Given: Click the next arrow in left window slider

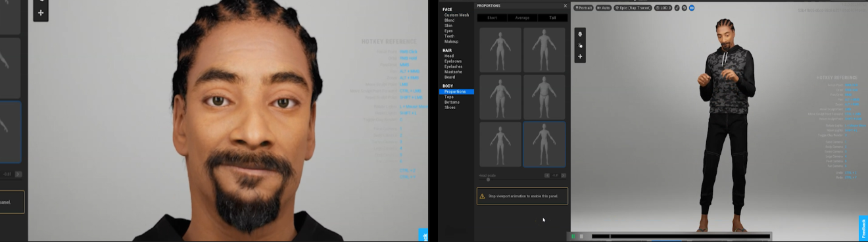Looking at the screenshot, I should coord(18,174).
